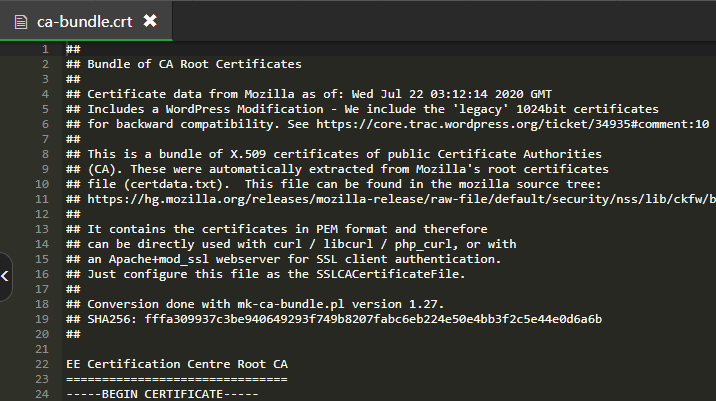Place cursor on SHA256 hash line
This screenshot has height=401, width=716.
coord(334,319)
